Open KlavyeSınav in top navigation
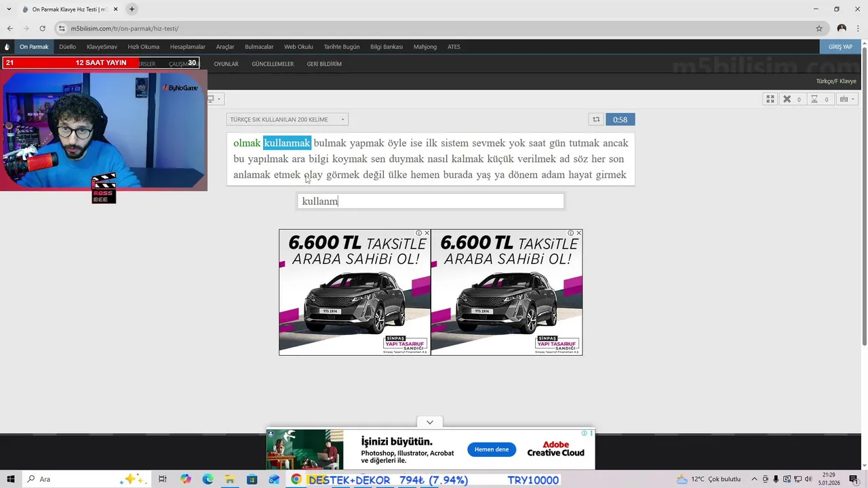 click(102, 47)
